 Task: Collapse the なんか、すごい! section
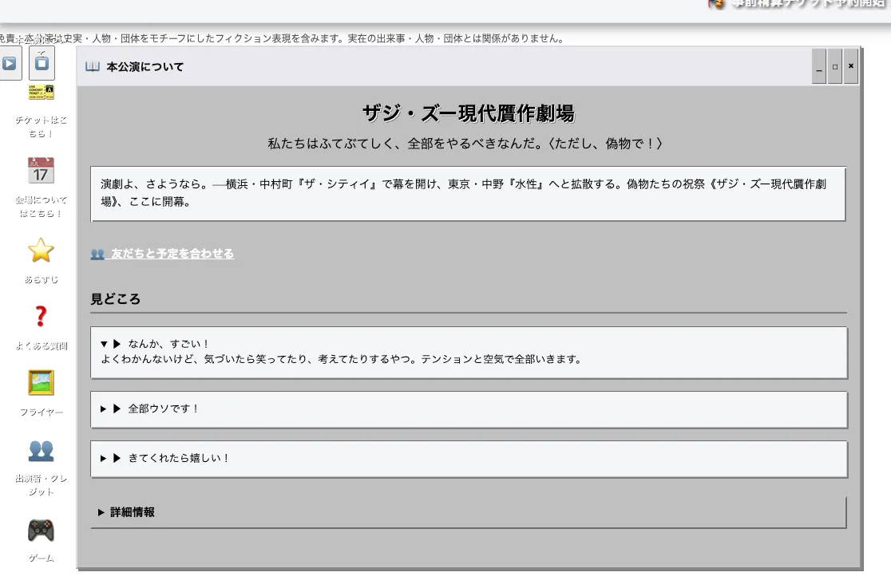tap(155, 344)
